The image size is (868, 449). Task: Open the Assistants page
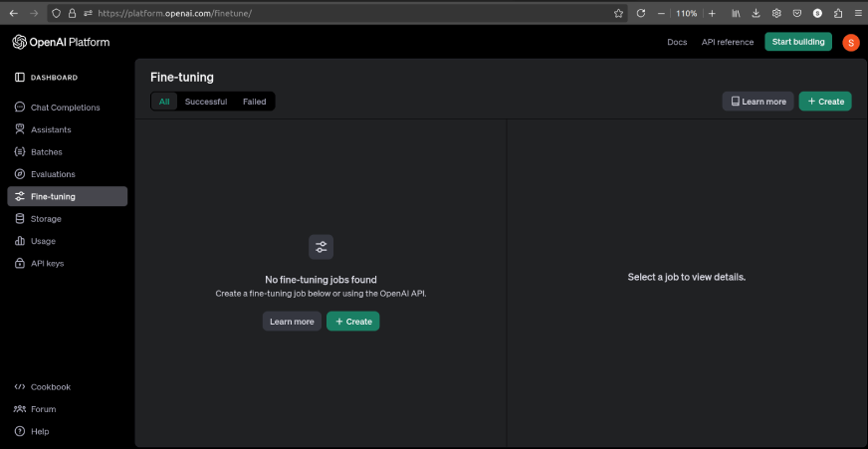pyautogui.click(x=68, y=129)
